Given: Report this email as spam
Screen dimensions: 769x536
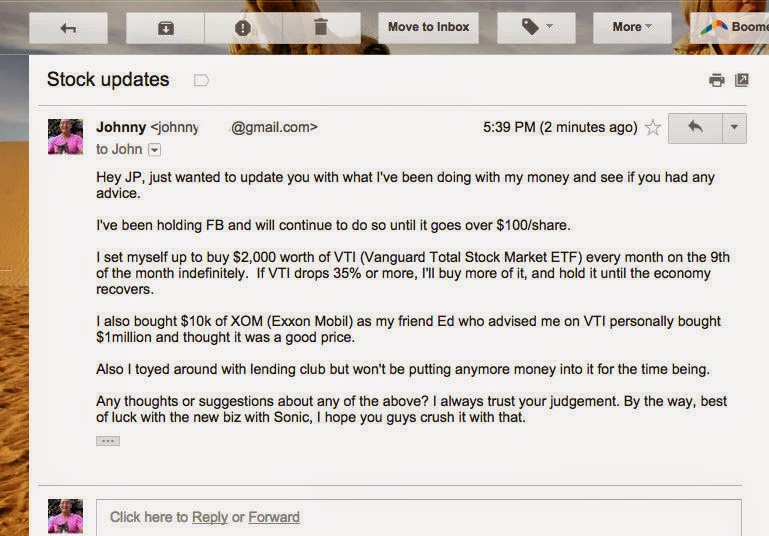Looking at the screenshot, I should point(243,28).
